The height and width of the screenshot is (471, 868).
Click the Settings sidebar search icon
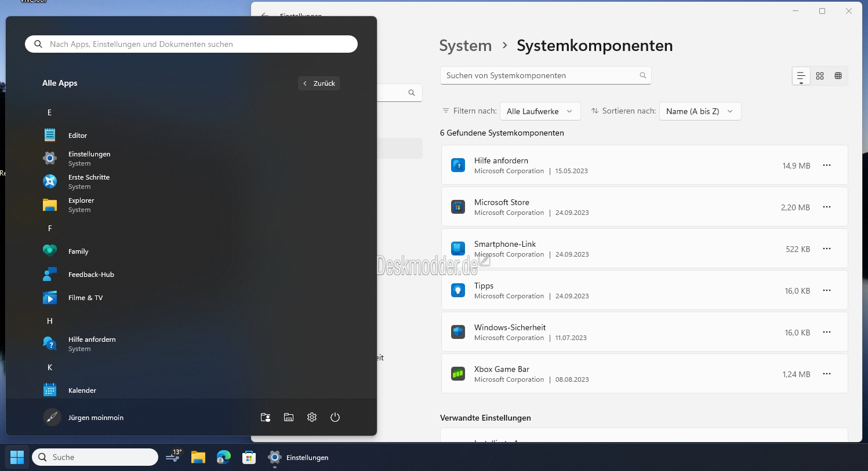pos(412,93)
